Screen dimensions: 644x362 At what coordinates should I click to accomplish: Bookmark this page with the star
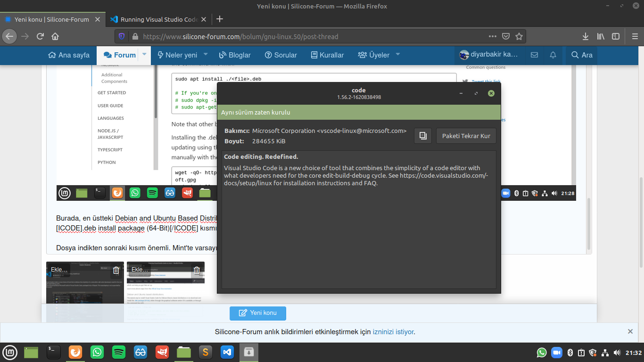point(519,36)
